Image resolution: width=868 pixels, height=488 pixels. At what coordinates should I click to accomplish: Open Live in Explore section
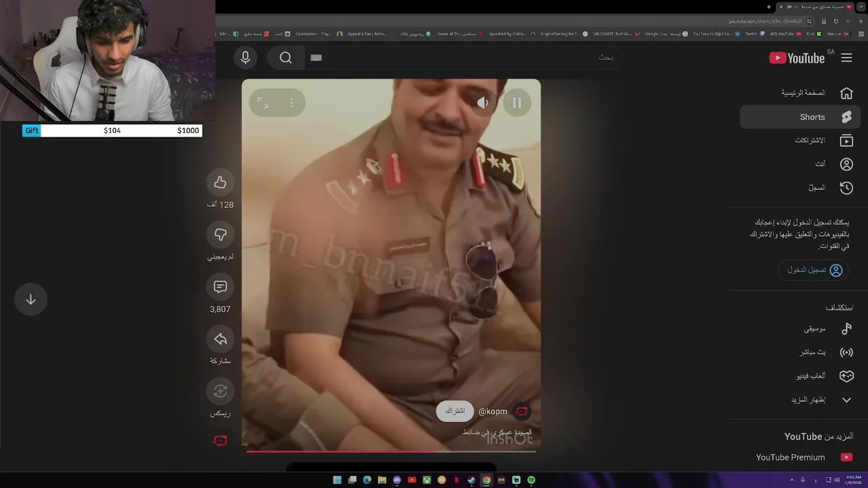(800, 352)
